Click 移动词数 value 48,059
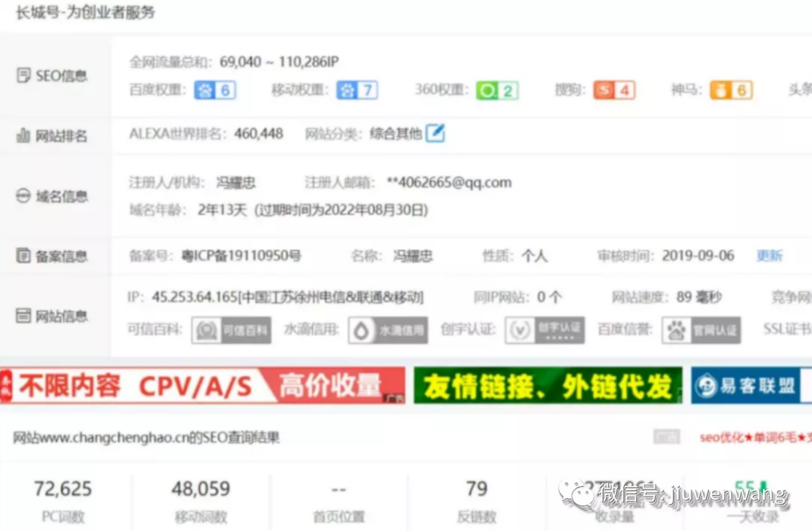The height and width of the screenshot is (531, 812). coord(201,489)
